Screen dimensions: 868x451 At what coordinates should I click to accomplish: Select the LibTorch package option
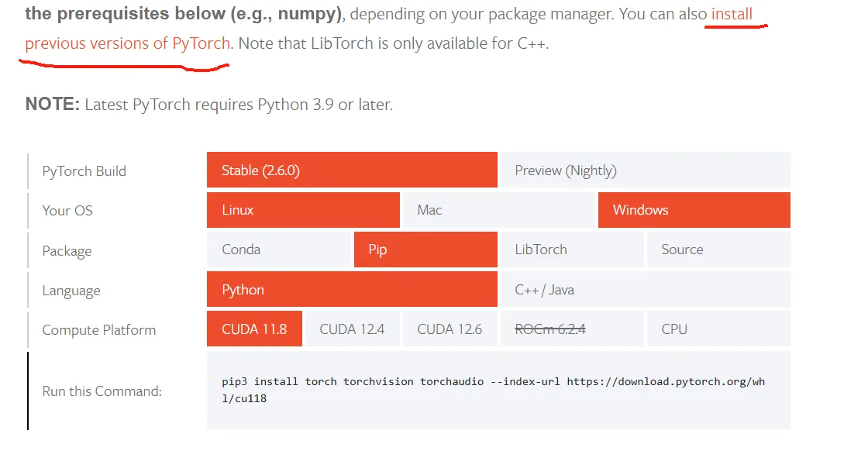coord(572,250)
